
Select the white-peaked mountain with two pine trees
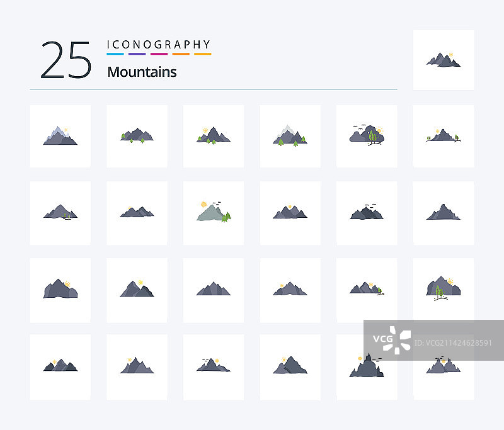click(290, 135)
